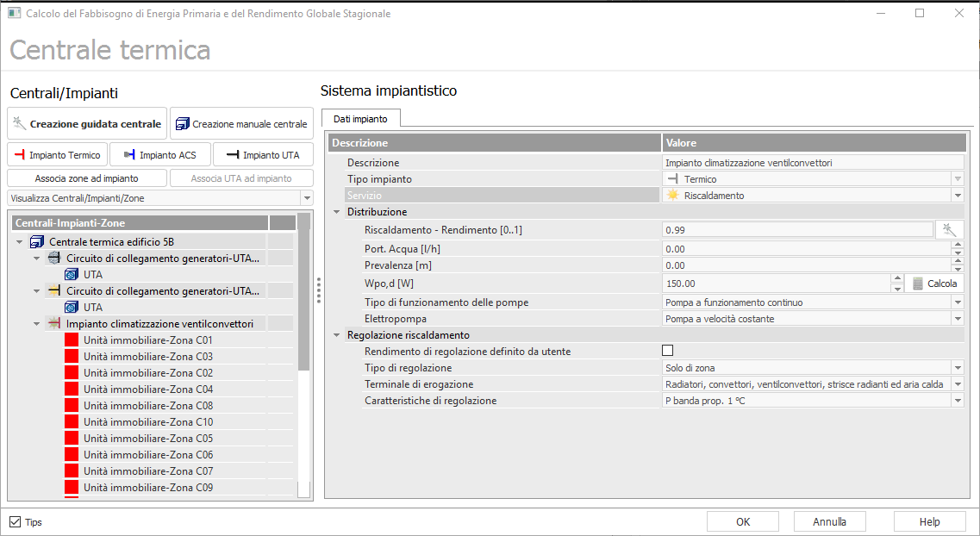The image size is (980, 536).
Task: Click the Centrali-Impianti-Zone column header
Action: click(x=140, y=222)
